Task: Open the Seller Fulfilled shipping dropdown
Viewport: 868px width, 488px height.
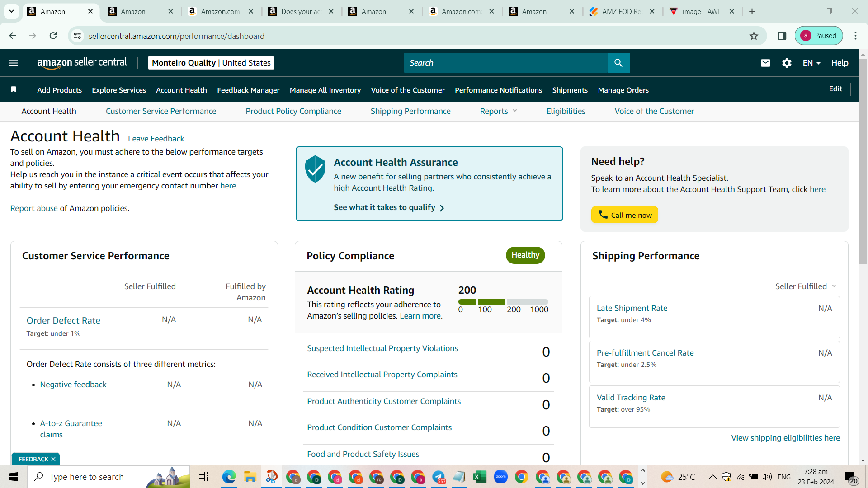Action: click(x=806, y=286)
